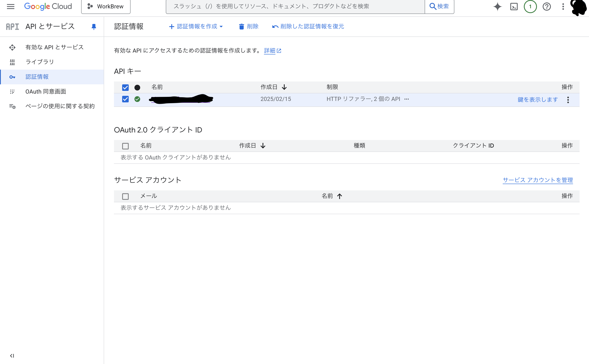The image size is (589, 364).
Task: Collapse the left sidebar using bottom arrow
Action: [x=12, y=356]
